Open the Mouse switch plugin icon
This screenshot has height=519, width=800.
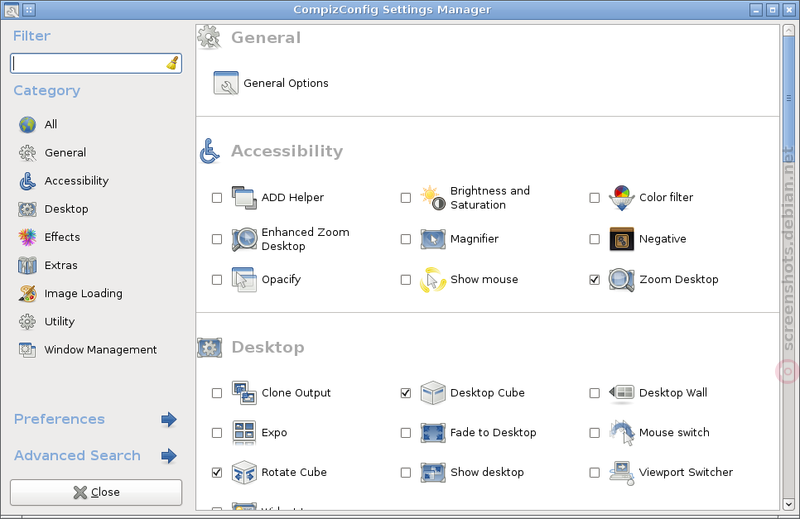click(x=621, y=432)
